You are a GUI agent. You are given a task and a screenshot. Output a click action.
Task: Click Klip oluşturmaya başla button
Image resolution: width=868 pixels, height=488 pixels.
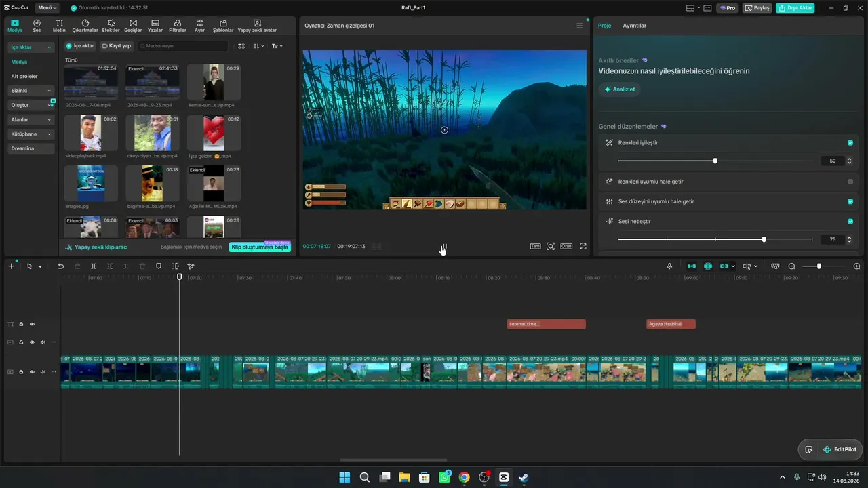pyautogui.click(x=260, y=247)
